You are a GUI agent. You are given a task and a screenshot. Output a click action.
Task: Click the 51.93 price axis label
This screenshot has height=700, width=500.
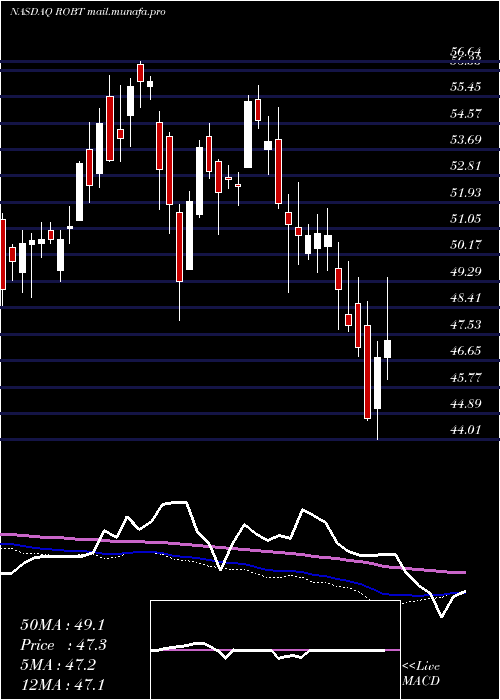coord(465,192)
